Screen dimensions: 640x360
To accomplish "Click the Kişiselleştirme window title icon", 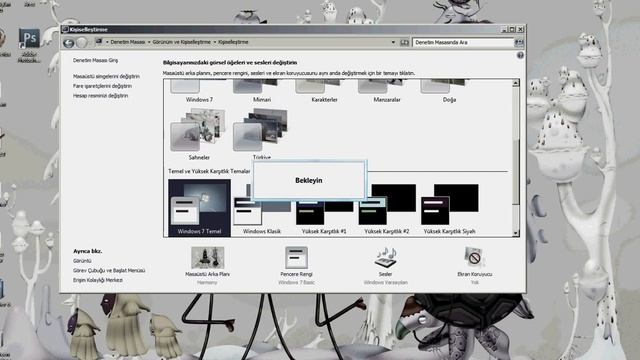I will click(x=65, y=29).
